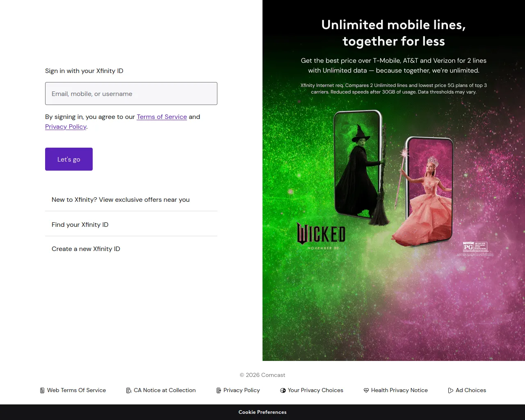Click the Ad Choices play icon
The height and width of the screenshot is (420, 525).
tap(451, 390)
